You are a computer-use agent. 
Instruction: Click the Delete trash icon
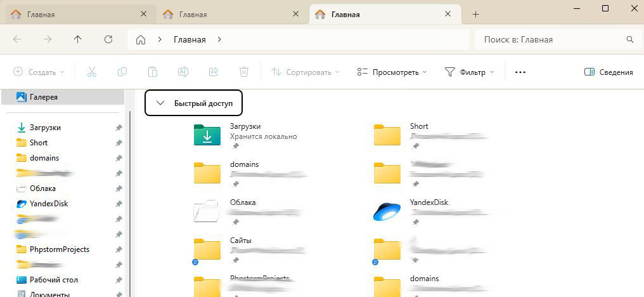click(x=243, y=72)
